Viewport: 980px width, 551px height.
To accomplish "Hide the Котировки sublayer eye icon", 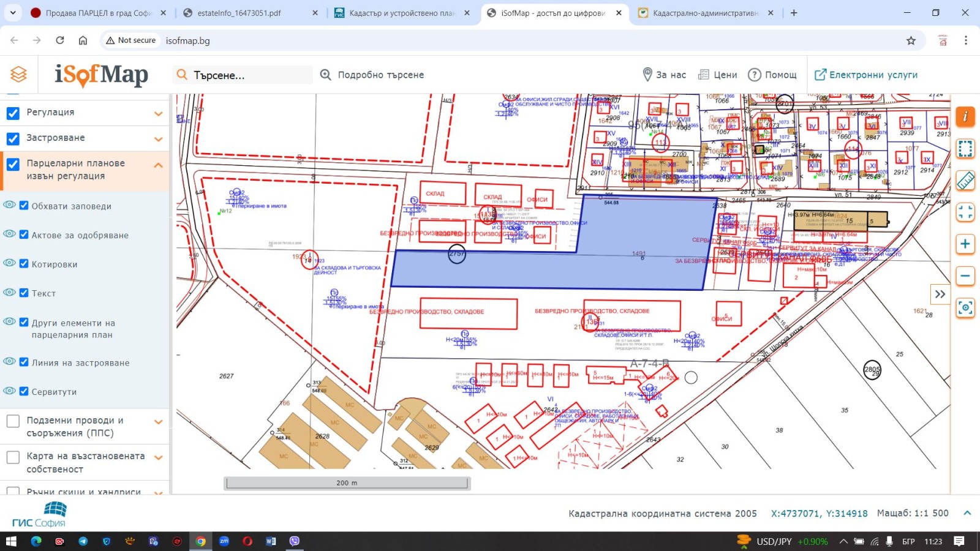I will tap(9, 263).
